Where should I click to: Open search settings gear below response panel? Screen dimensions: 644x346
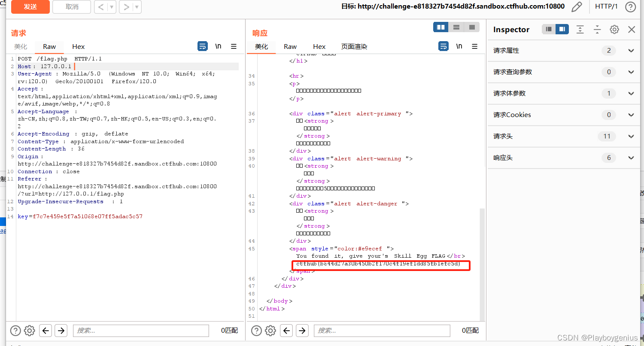pyautogui.click(x=270, y=331)
